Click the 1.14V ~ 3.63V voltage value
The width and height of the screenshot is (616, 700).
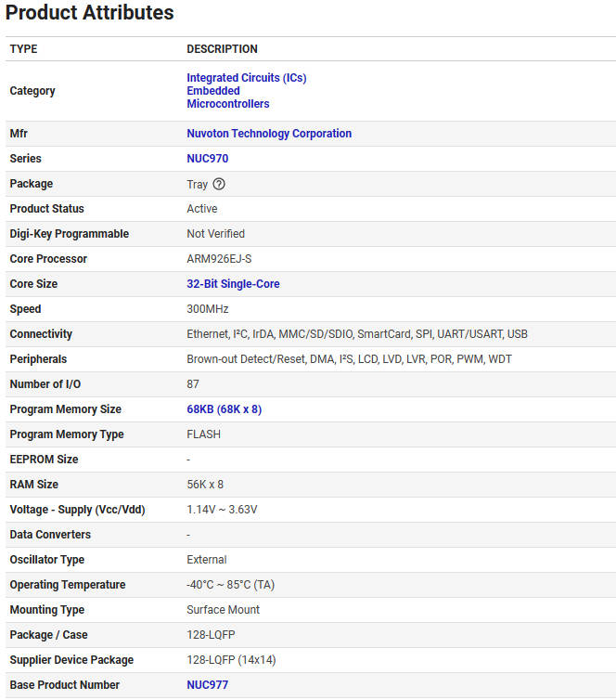pos(222,510)
